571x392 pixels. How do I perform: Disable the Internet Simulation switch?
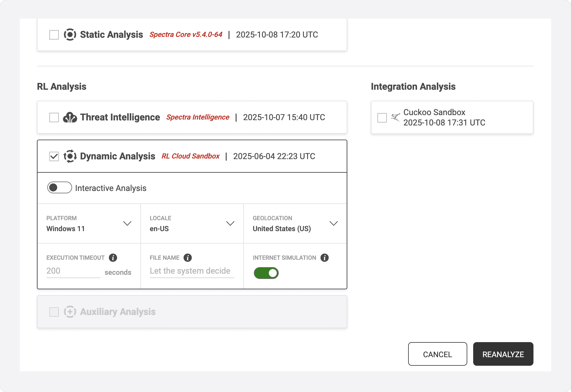coord(266,273)
